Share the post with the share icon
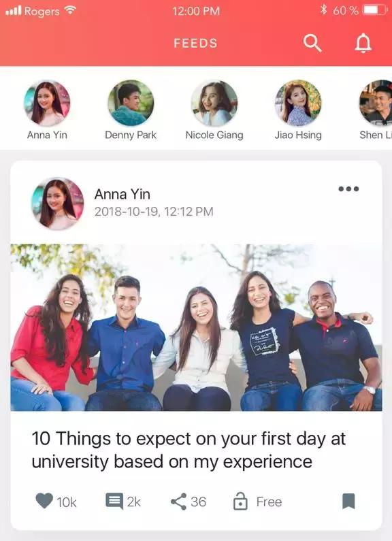The height and width of the screenshot is (541, 392). point(179,502)
